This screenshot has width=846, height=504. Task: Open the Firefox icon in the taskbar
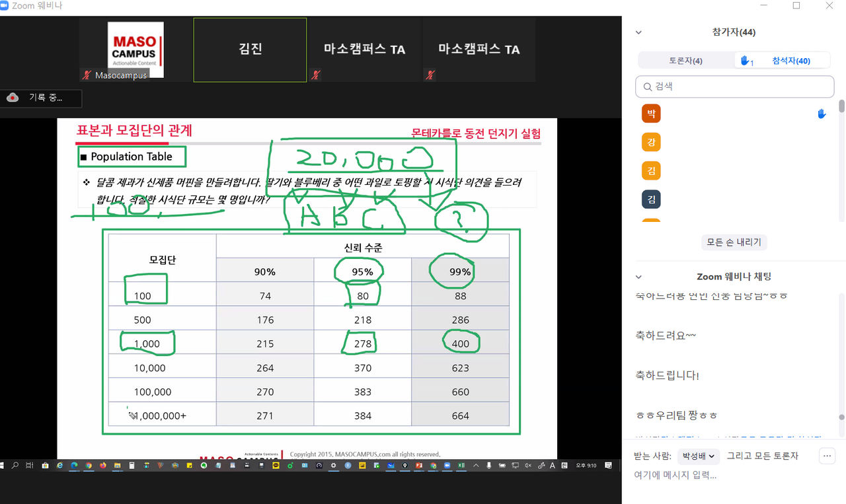tap(102, 466)
